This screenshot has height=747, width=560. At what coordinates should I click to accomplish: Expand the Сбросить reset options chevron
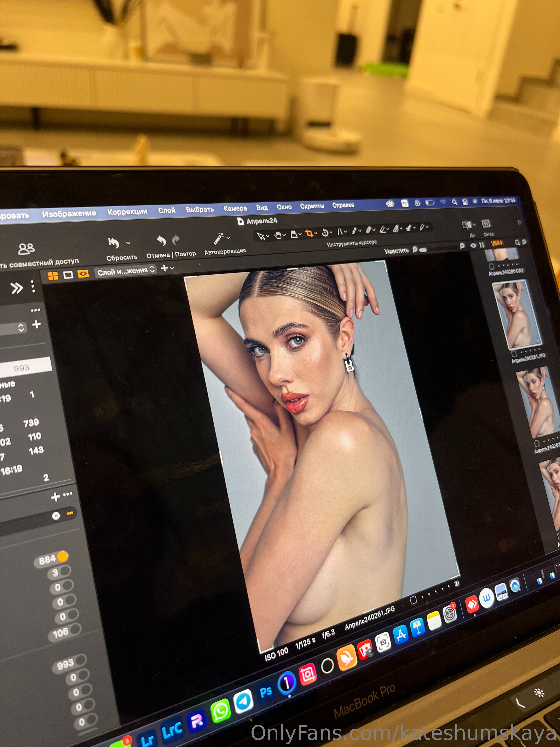[x=128, y=243]
